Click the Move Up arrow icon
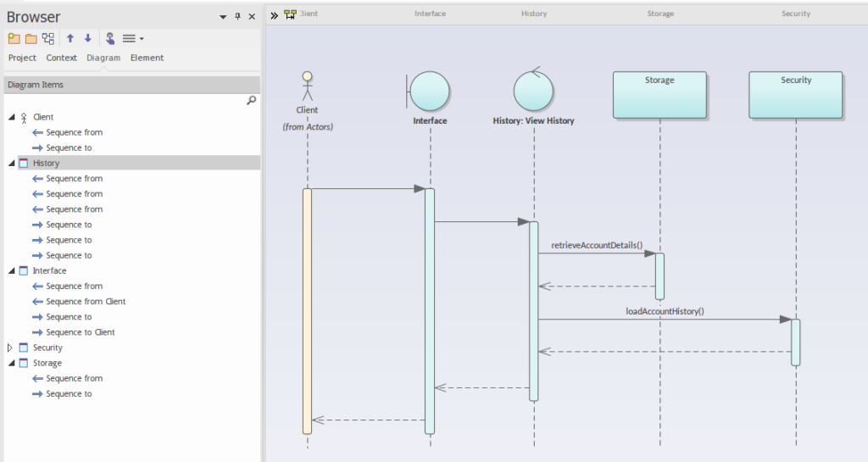The width and height of the screenshot is (868, 462). pyautogui.click(x=70, y=38)
